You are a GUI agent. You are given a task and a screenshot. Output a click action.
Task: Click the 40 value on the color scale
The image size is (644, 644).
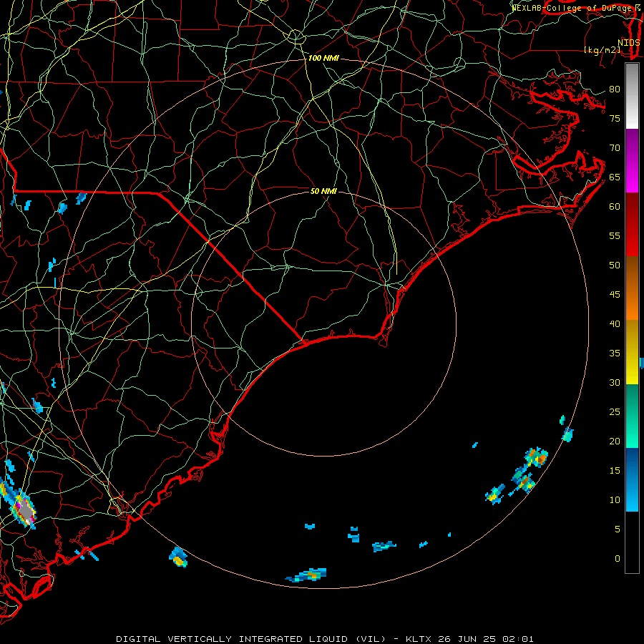pyautogui.click(x=615, y=324)
